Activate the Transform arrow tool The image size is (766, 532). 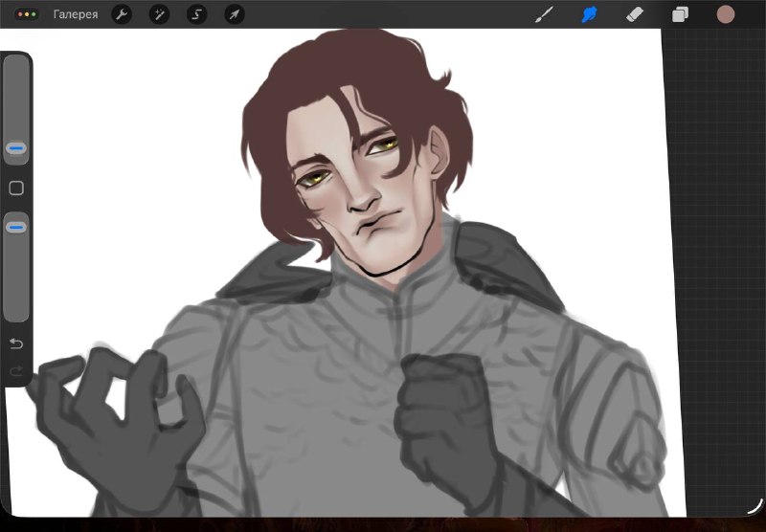[235, 14]
